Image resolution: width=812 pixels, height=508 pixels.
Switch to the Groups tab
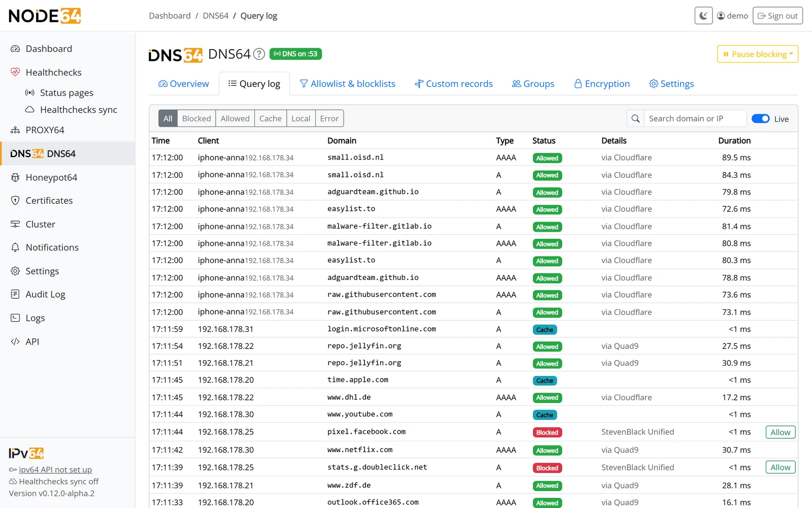pyautogui.click(x=533, y=84)
